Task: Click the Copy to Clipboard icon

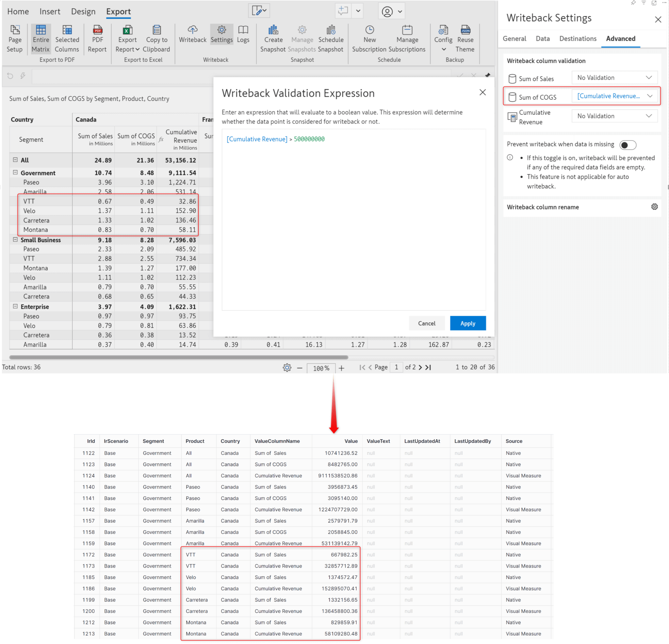Action: pyautogui.click(x=157, y=30)
